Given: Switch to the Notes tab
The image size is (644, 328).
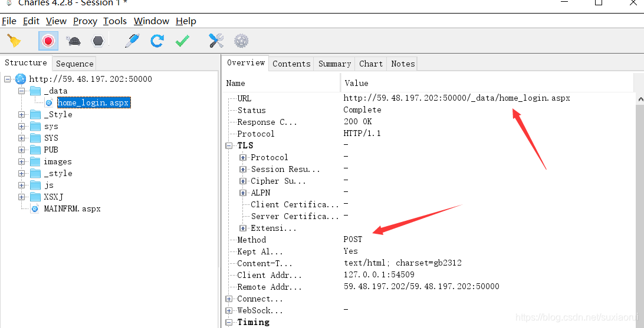Looking at the screenshot, I should [x=403, y=64].
